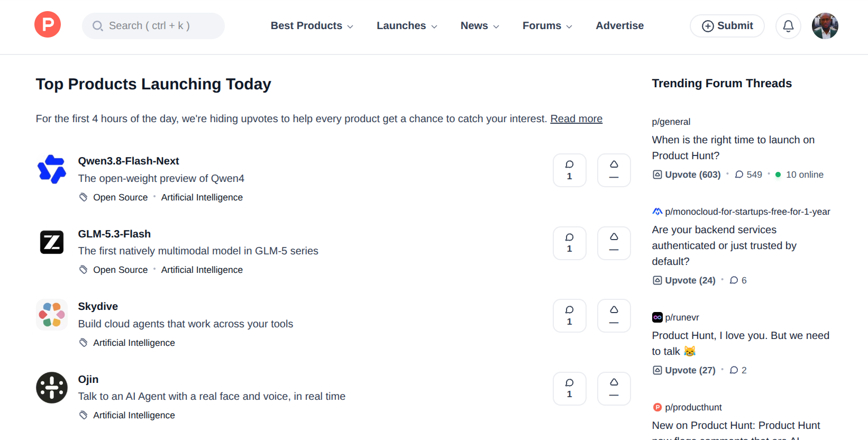Click the producthunt forum icon
This screenshot has height=440, width=868.
657,407
